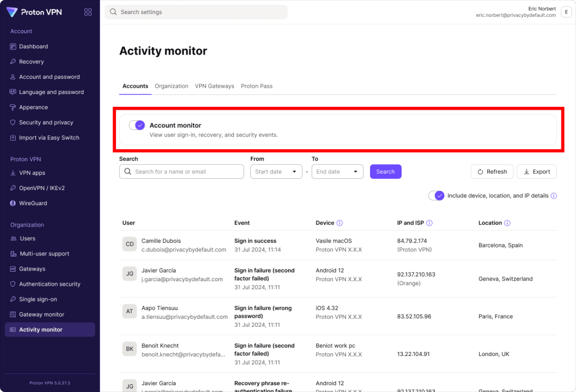Click the Proton VPN logo icon
The image size is (576, 392).
pos(12,12)
